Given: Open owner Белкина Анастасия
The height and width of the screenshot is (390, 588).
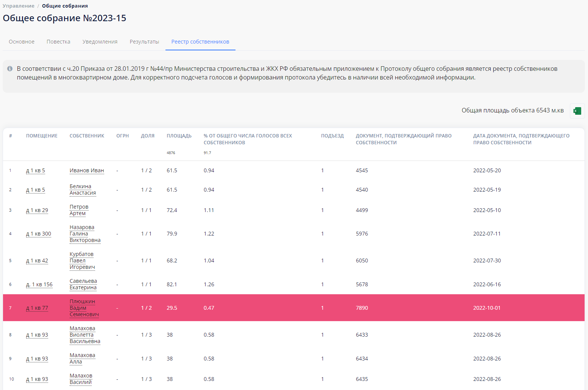Looking at the screenshot, I should click(83, 190).
